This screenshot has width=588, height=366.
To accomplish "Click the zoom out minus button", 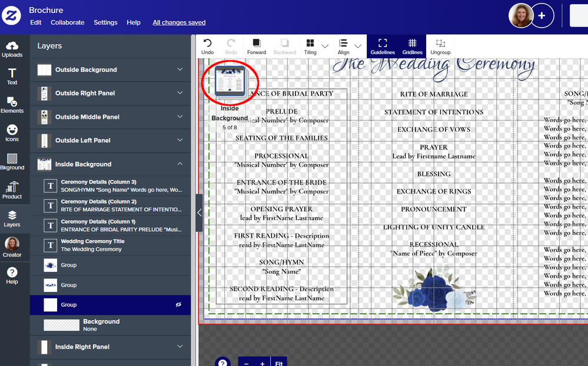I will [246, 363].
